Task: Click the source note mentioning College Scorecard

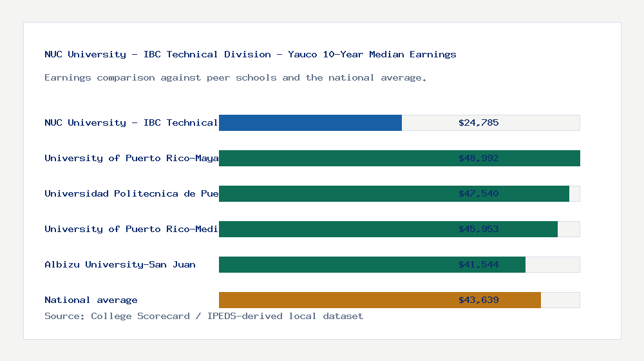Action: pyautogui.click(x=204, y=316)
